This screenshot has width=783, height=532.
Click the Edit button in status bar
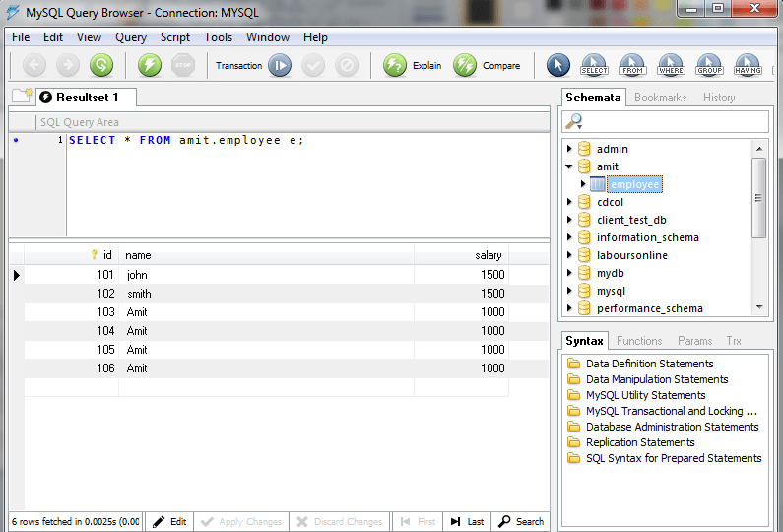tap(169, 521)
